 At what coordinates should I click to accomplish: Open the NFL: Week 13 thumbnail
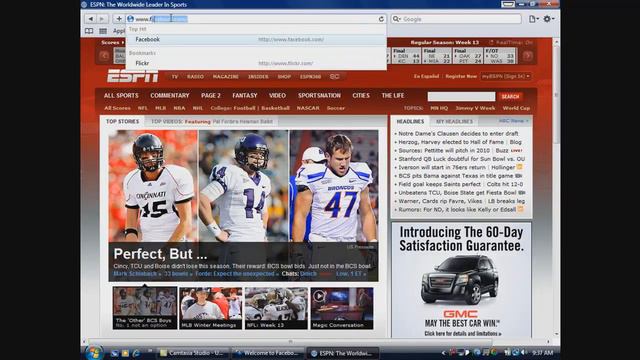[276, 308]
